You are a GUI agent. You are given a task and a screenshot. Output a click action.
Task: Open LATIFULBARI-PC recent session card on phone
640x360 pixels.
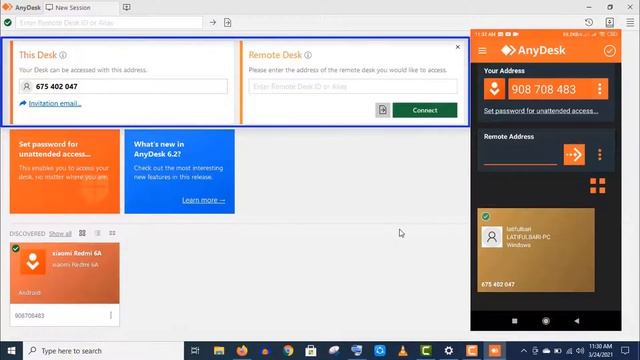point(536,250)
